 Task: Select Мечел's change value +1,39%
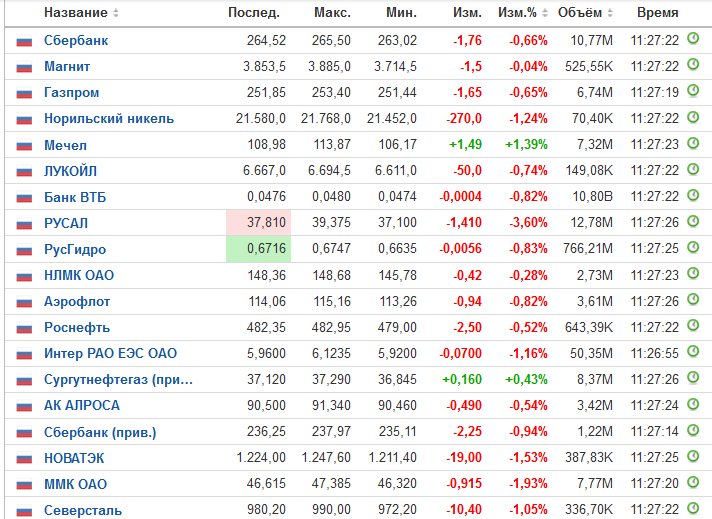tap(526, 144)
